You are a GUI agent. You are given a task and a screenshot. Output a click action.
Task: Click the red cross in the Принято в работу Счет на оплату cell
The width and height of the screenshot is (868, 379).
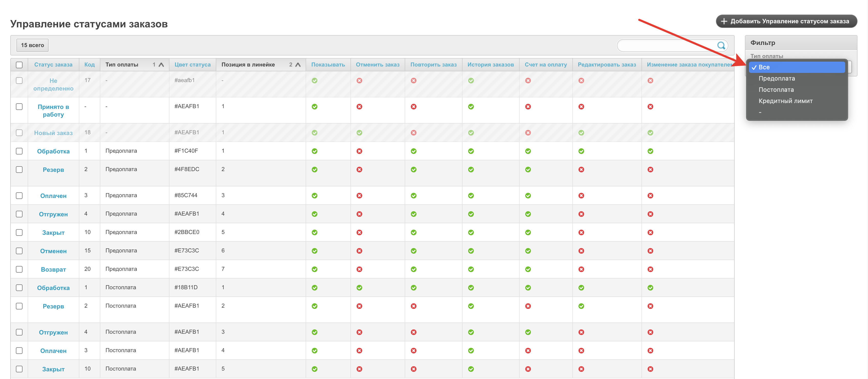pyautogui.click(x=528, y=107)
